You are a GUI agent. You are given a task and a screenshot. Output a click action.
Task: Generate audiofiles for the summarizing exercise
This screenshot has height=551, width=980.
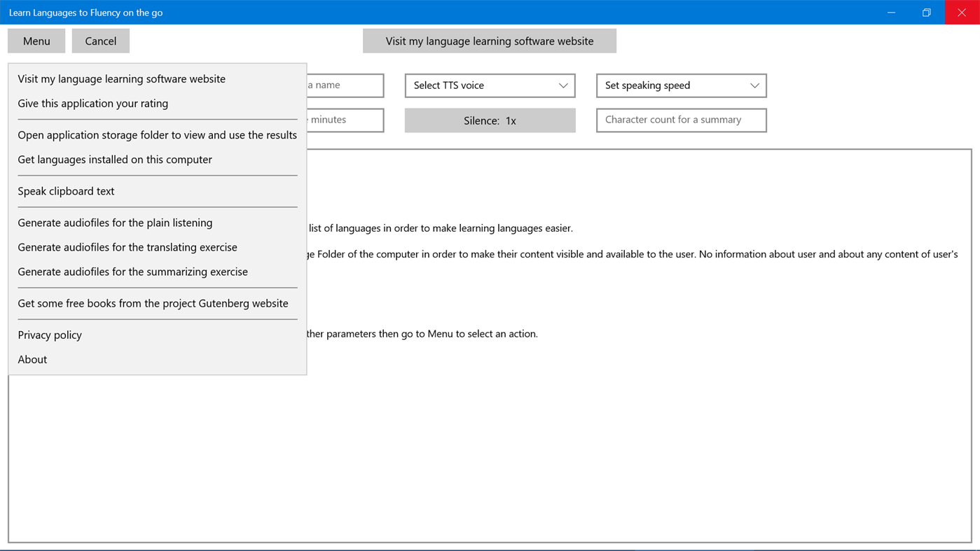pyautogui.click(x=132, y=271)
